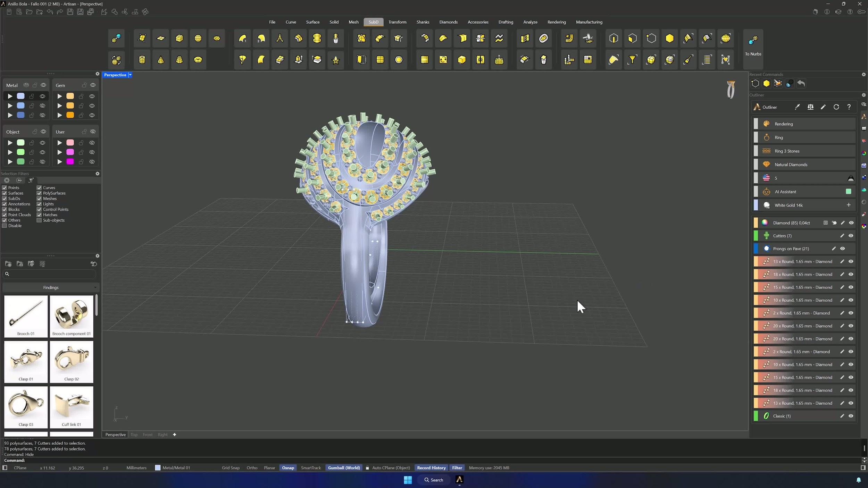Select the SubD box primitive tool
This screenshot has height=488, width=868.
(x=180, y=38)
